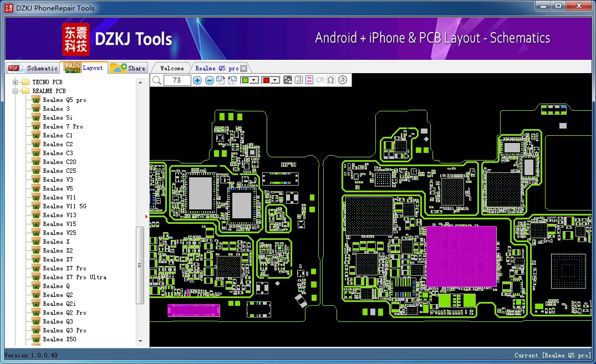Open Realme V3 layout

(x=58, y=180)
